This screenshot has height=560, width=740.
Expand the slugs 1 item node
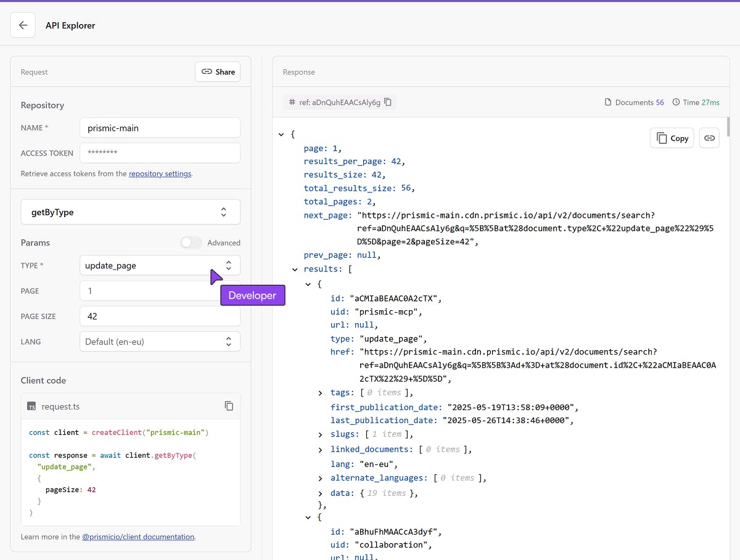click(321, 435)
